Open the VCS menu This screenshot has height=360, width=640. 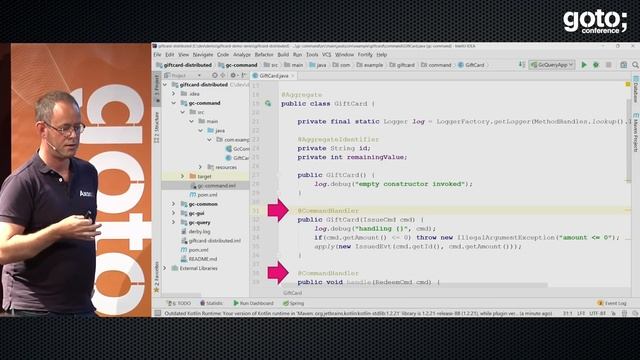pyautogui.click(x=327, y=55)
